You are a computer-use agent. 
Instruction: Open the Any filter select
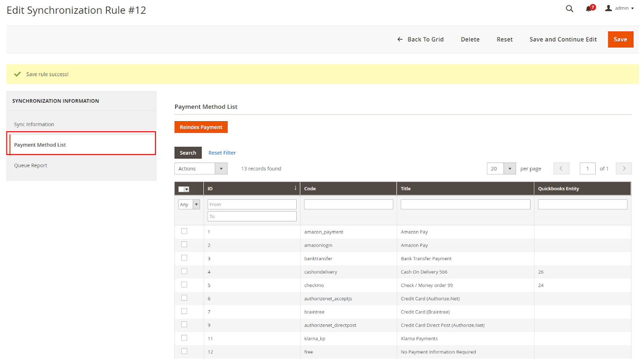[189, 204]
